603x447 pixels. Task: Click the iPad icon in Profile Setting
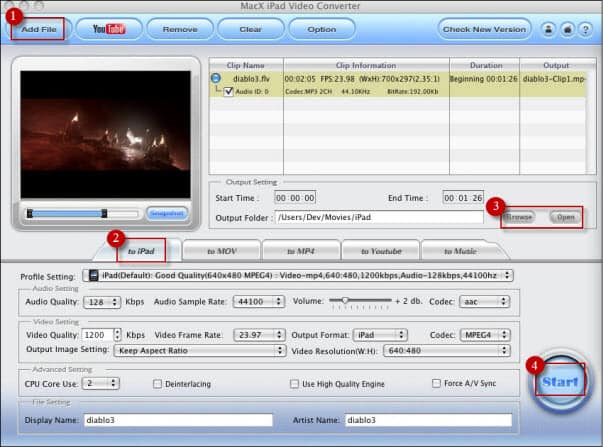(93, 275)
